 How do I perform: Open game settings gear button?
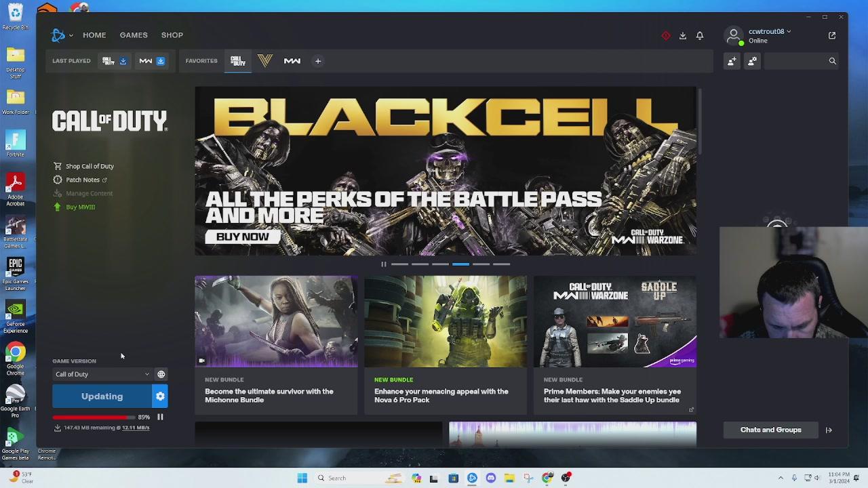[x=160, y=396]
